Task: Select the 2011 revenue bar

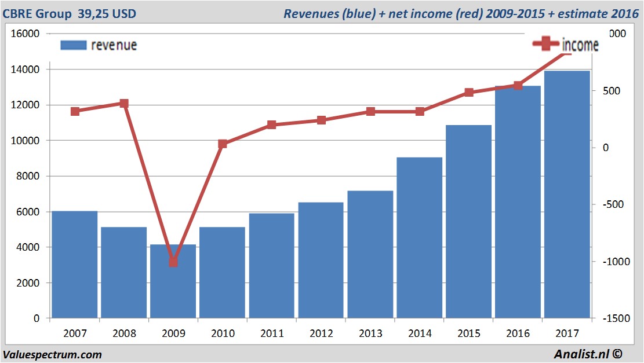Action: tap(271, 265)
